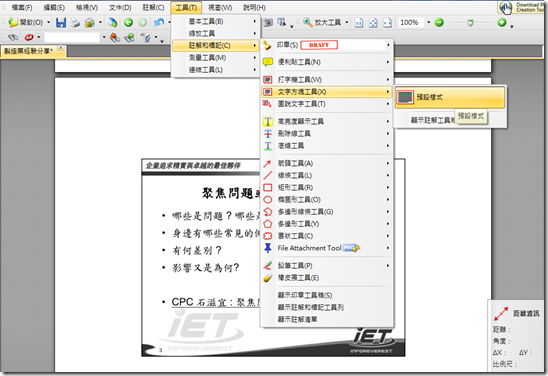The image size is (548, 376).
Task: Click the search text input field
Action: click(x=72, y=37)
